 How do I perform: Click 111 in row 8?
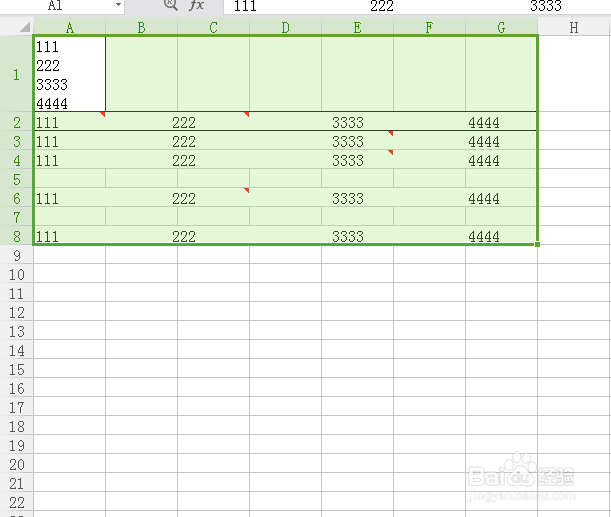point(47,236)
